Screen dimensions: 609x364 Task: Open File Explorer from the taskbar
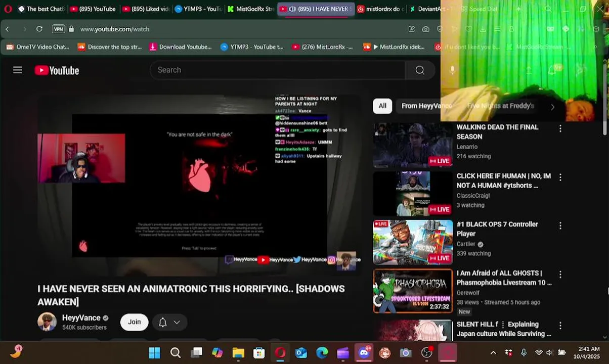pos(238,352)
